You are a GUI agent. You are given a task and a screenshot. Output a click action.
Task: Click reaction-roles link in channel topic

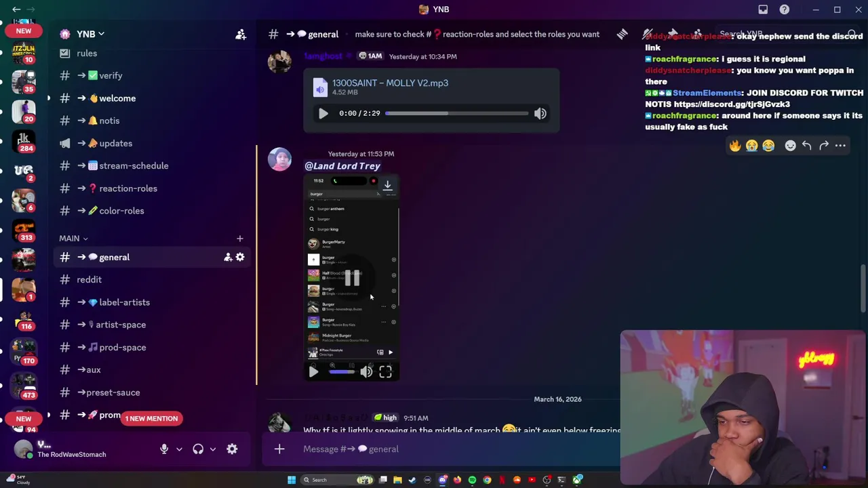[x=477, y=34]
